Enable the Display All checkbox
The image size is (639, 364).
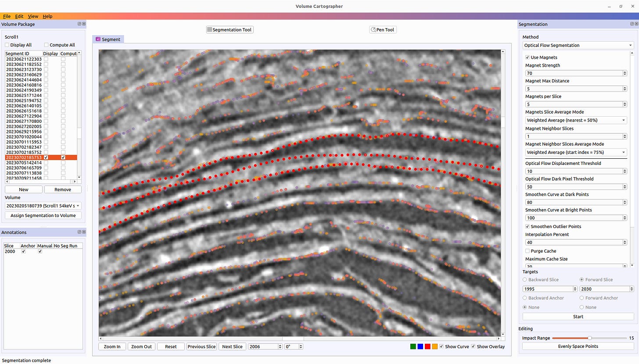(7, 45)
